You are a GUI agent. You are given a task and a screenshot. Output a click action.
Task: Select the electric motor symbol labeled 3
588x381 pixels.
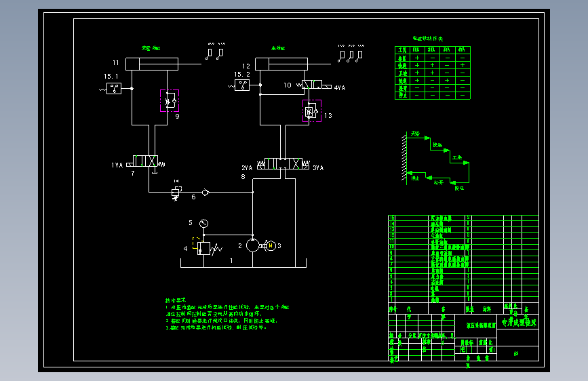[271, 245]
